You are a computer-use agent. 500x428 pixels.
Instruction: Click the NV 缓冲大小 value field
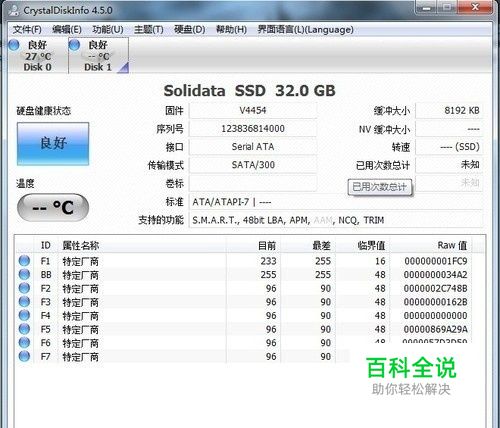449,129
